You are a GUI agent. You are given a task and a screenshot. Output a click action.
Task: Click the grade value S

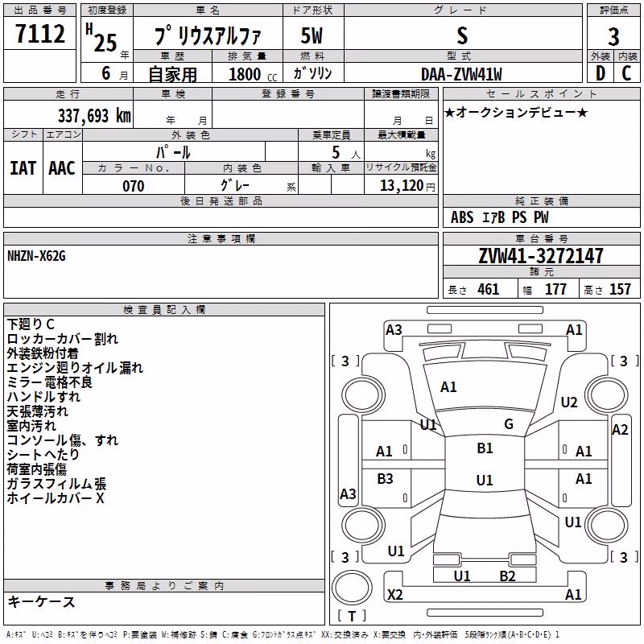(x=462, y=35)
